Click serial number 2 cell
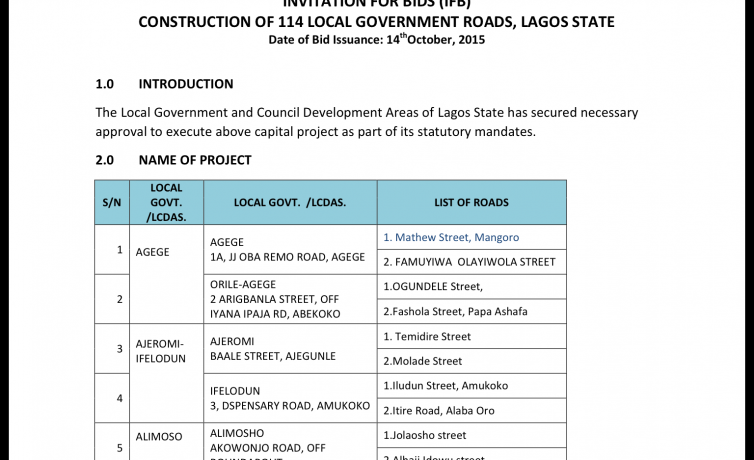 pos(112,299)
